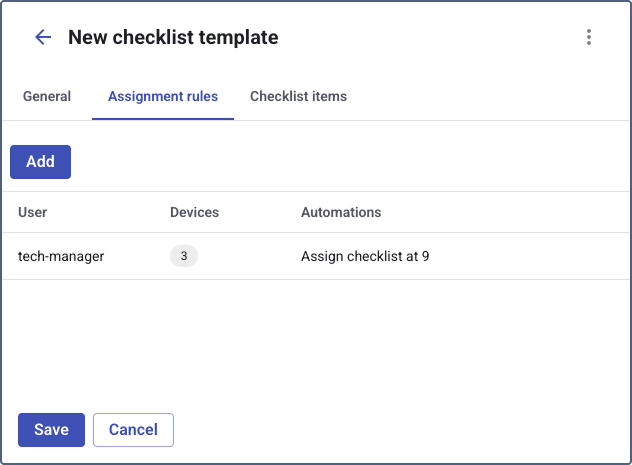Click the 'New checklist template' title
Viewport: 632px width, 465px height.
(x=173, y=38)
